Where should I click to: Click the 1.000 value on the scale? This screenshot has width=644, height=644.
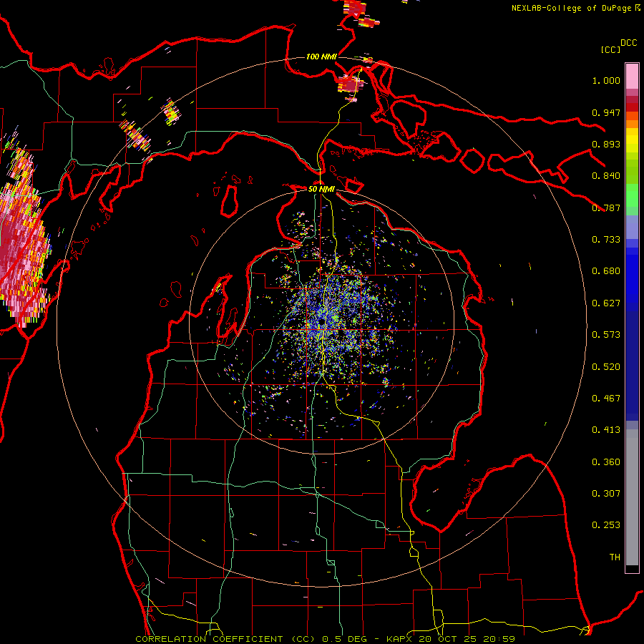pyautogui.click(x=606, y=80)
